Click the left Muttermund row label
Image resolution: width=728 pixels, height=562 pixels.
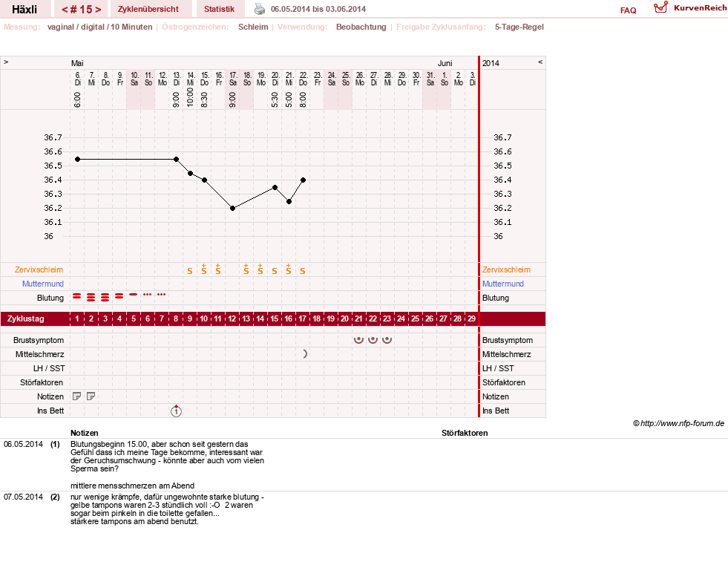43,284
